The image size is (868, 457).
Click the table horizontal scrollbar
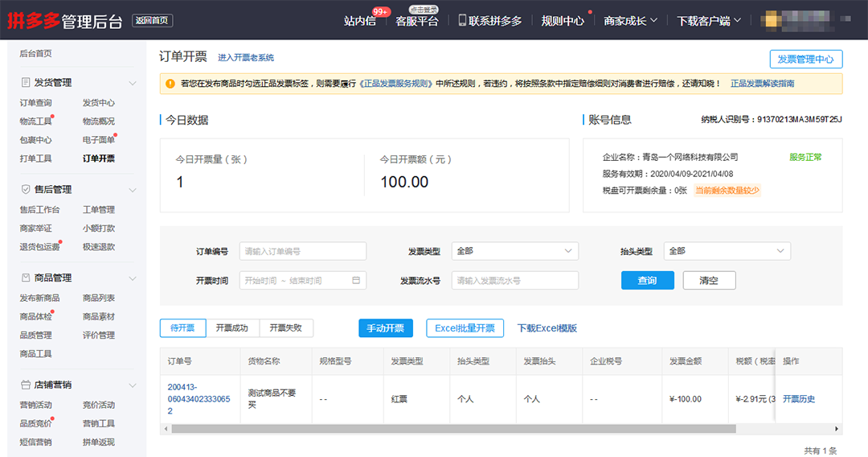click(x=453, y=429)
